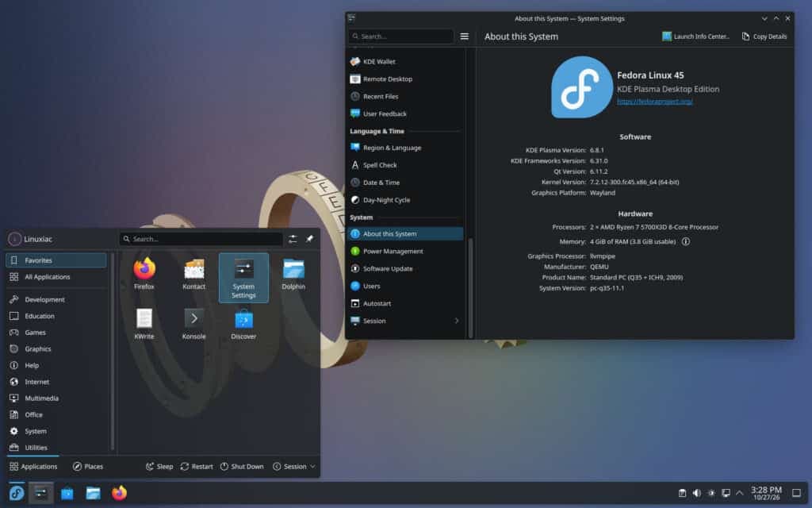Open Users settings page
The height and width of the screenshot is (508, 812).
[405, 286]
